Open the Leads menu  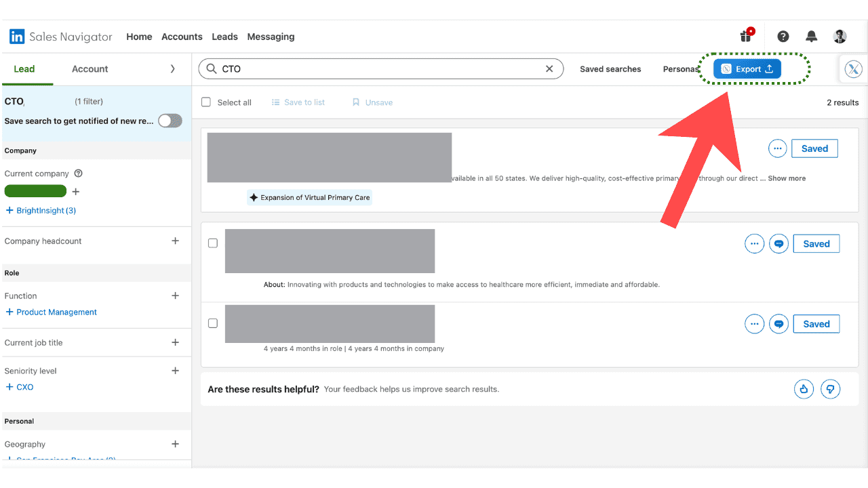(x=224, y=37)
